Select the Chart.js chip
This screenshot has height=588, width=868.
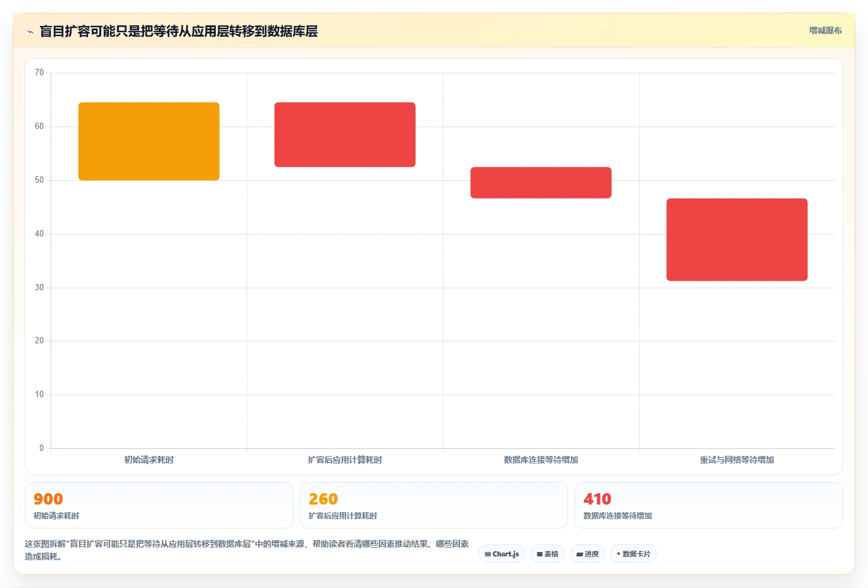click(x=502, y=554)
